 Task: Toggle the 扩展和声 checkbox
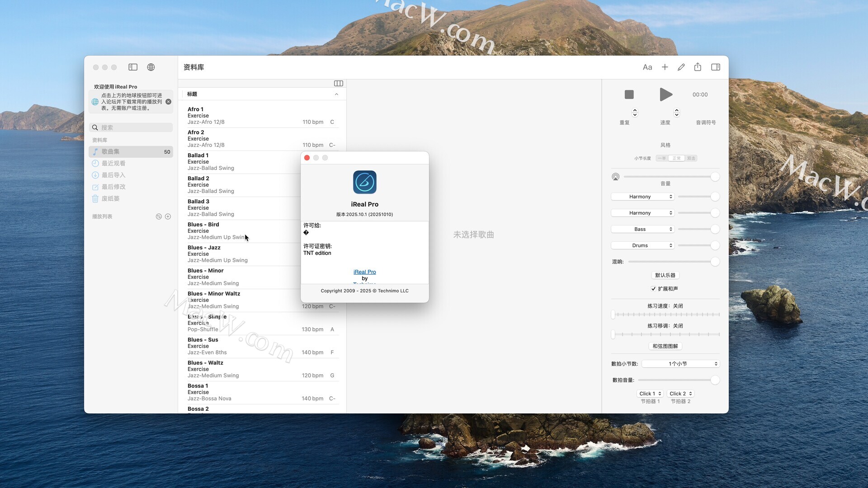[x=653, y=289]
